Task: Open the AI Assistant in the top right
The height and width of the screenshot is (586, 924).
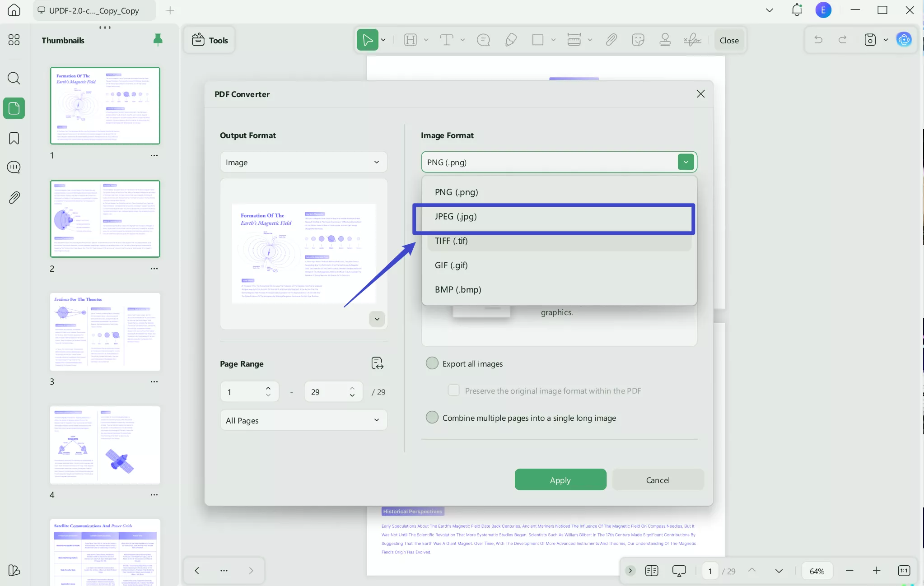Action: (903, 40)
